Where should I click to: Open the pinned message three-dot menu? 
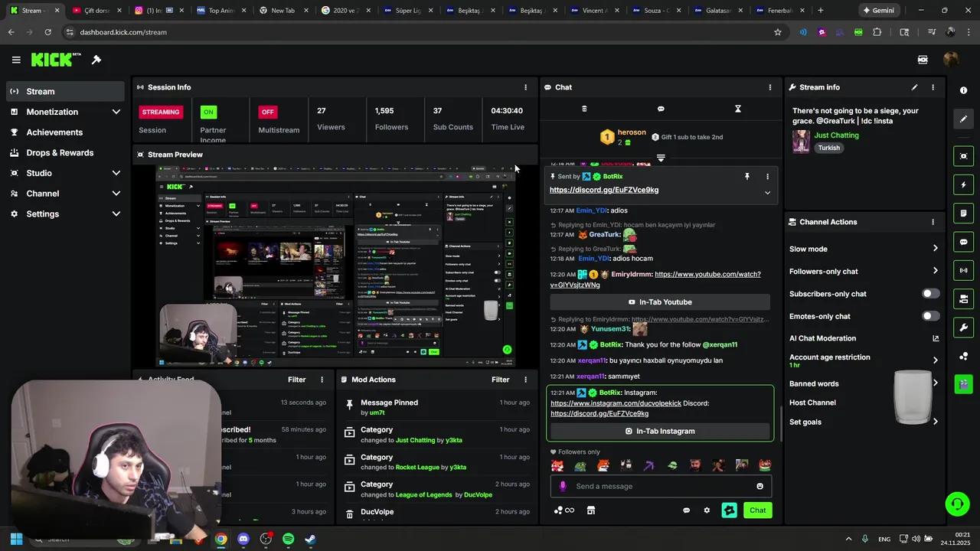click(x=767, y=177)
